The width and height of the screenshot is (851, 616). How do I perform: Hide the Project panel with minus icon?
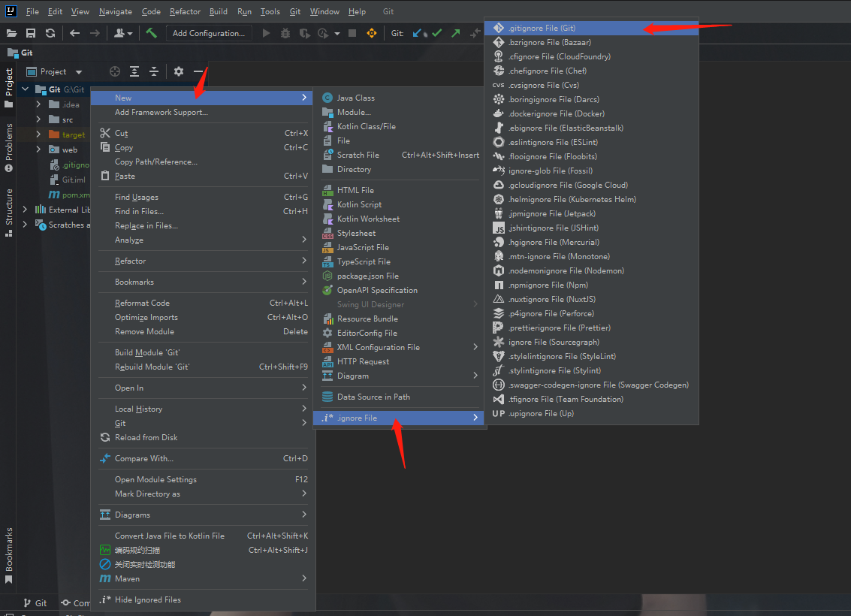198,71
